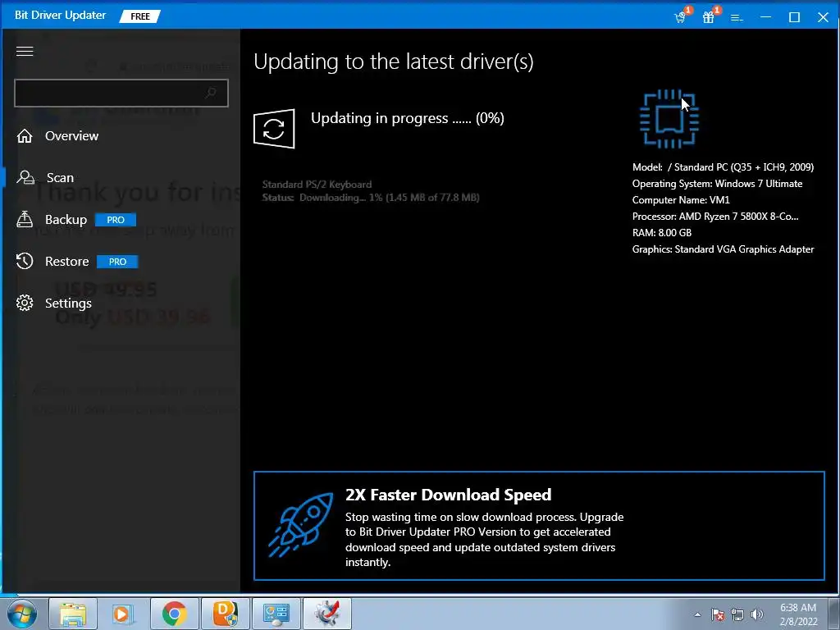Click Processor AMD Ryzen 7 text
Viewport: 840px width, 630px height.
coord(715,217)
